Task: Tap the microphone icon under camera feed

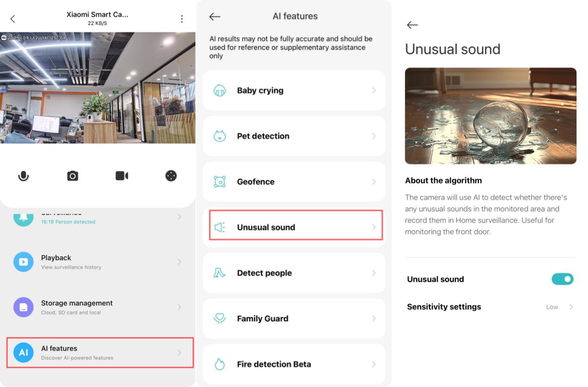Action: [23, 176]
